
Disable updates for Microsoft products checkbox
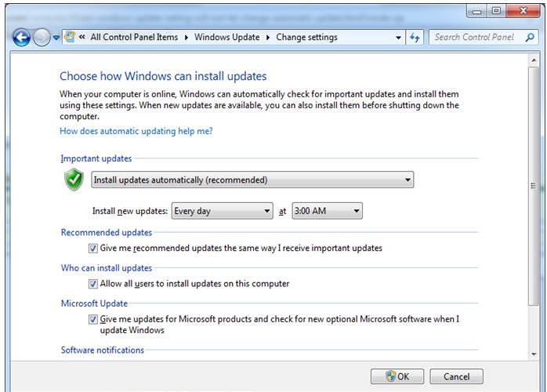pos(93,319)
